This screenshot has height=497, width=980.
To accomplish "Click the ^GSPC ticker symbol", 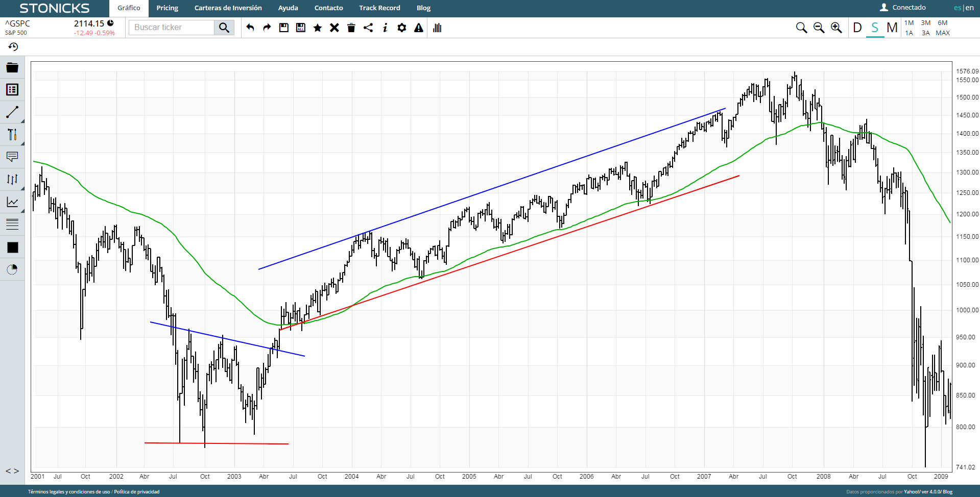I will (18, 23).
